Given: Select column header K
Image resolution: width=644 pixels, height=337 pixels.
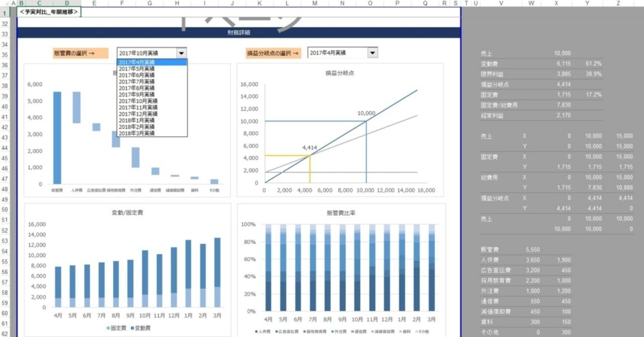Looking at the screenshot, I should [260, 4].
